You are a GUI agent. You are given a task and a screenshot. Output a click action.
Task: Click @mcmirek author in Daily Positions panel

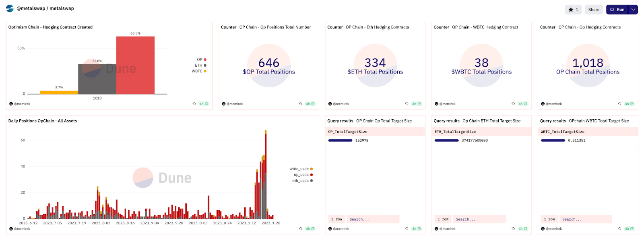[20, 229]
